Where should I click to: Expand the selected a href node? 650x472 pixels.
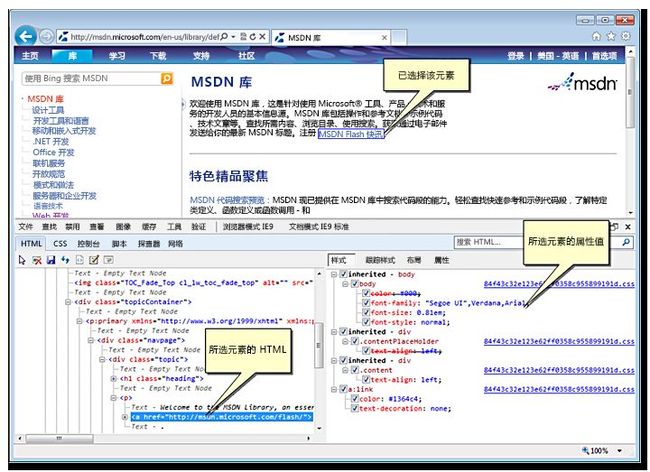[125, 417]
